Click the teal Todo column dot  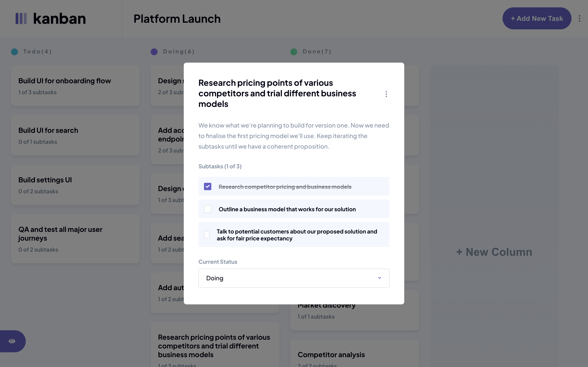click(14, 52)
